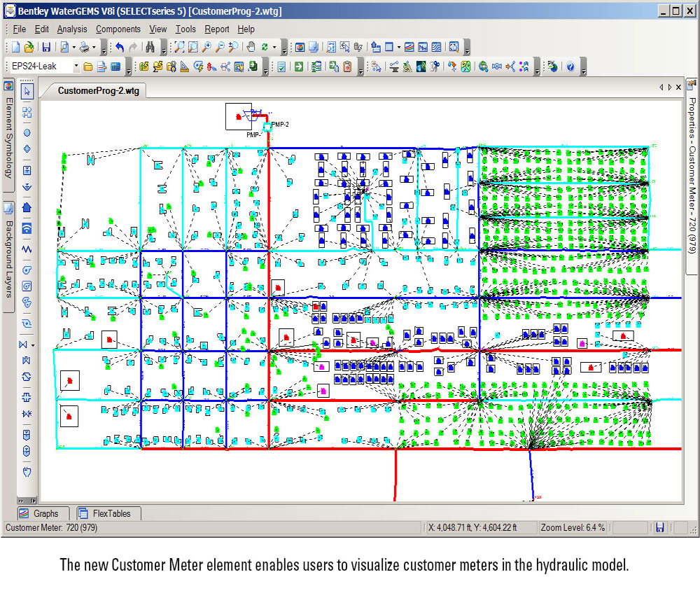Zoom in with the plus magnifier
The image size is (700, 605).
click(x=206, y=47)
